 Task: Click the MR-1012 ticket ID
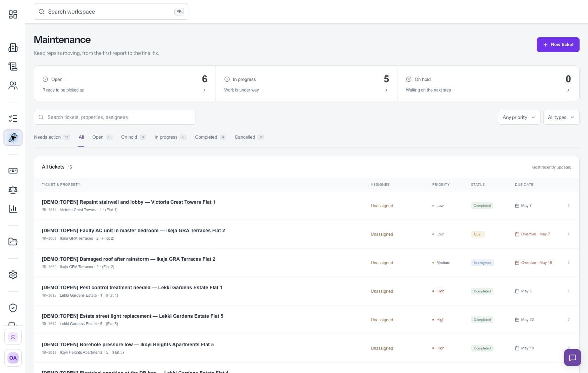[49, 324]
